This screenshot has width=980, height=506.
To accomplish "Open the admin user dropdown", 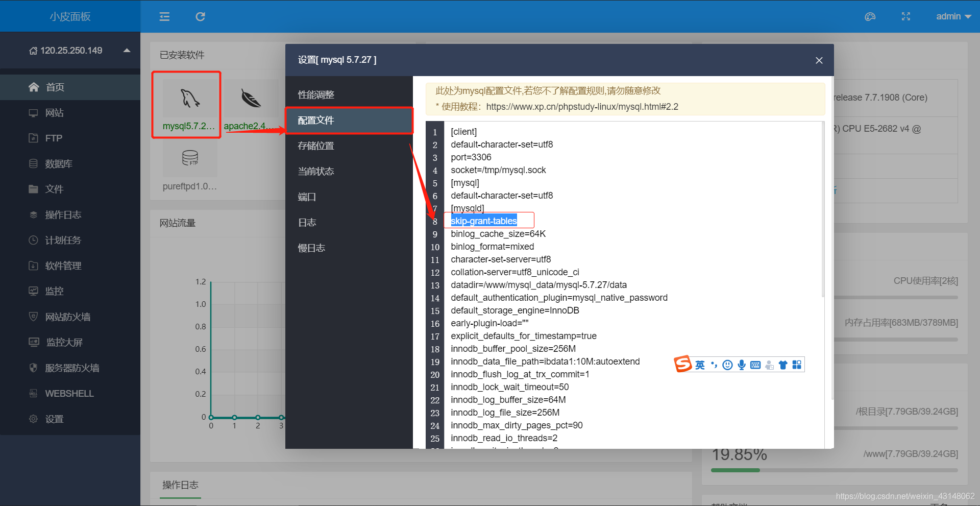I will tap(953, 16).
